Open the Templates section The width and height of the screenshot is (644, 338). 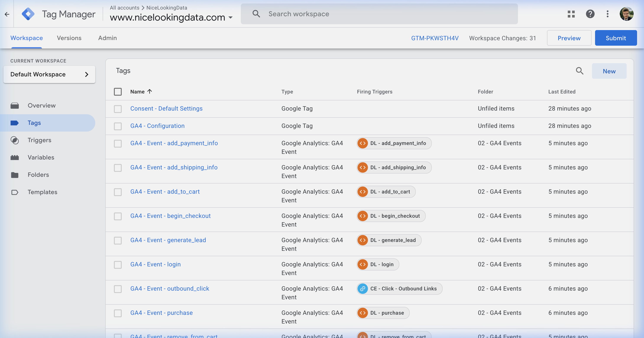click(x=42, y=192)
